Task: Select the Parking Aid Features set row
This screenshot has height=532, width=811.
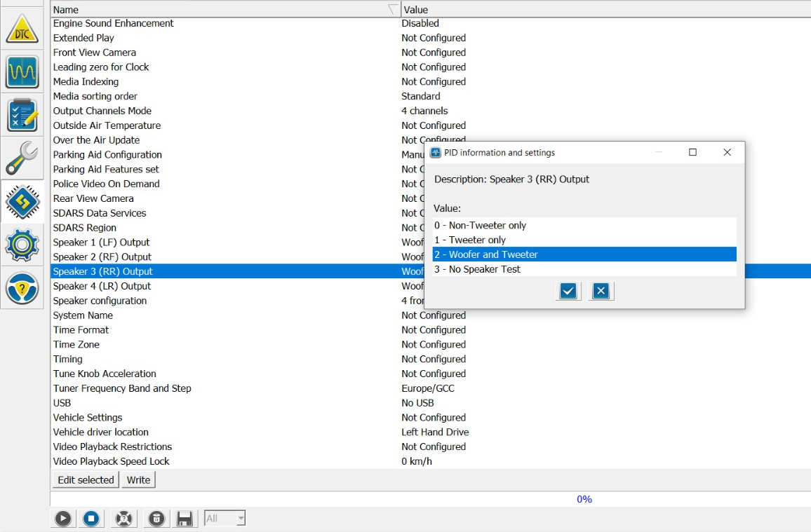Action: click(x=237, y=169)
